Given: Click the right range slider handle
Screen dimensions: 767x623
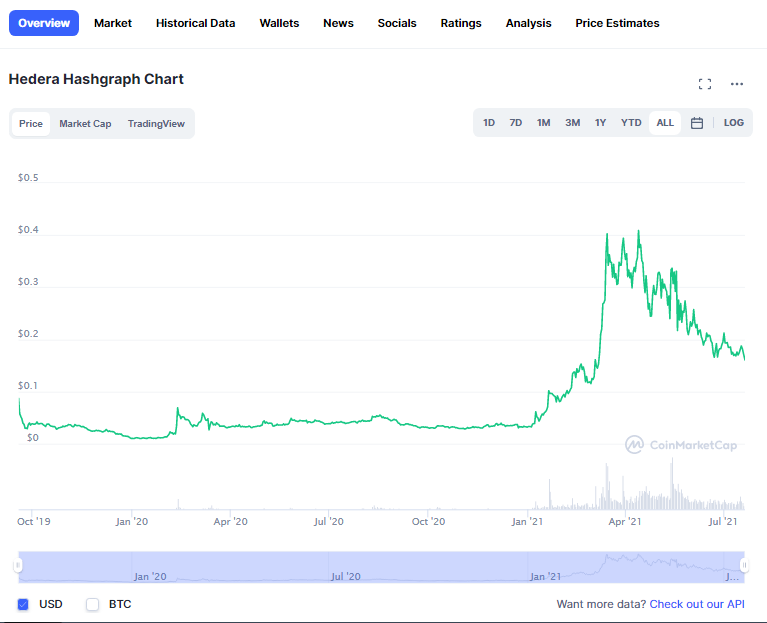Looking at the screenshot, I should click(744, 566).
